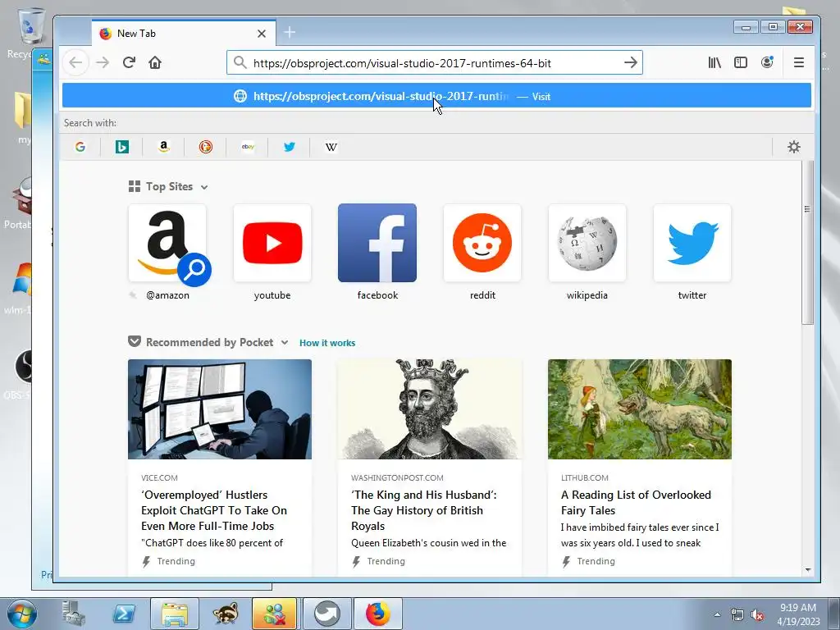Switch to Firefox in the taskbar
Image resolution: width=840 pixels, height=630 pixels.
[378, 614]
